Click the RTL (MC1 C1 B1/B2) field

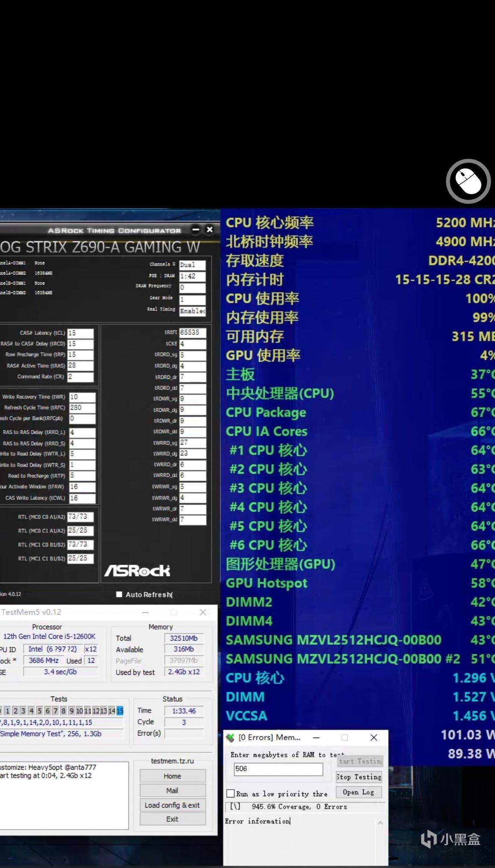tap(80, 558)
